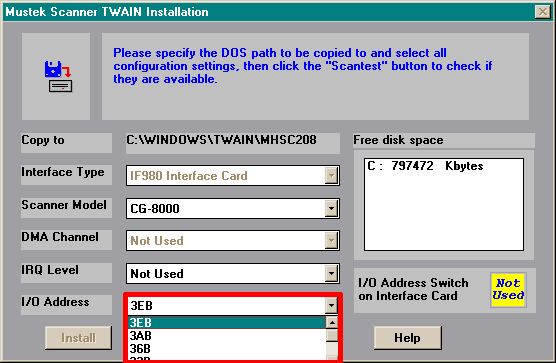Click the Copy to path field
556x363 pixels.
click(x=233, y=143)
